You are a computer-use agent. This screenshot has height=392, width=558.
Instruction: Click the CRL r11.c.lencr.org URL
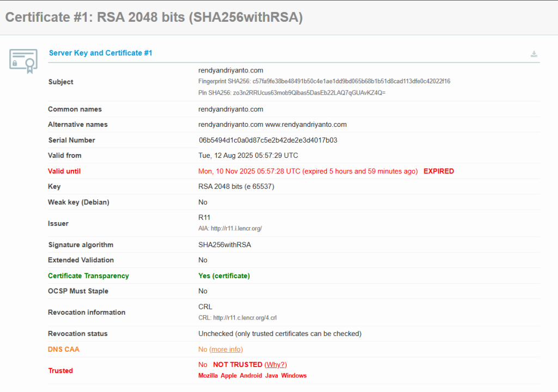(245, 318)
